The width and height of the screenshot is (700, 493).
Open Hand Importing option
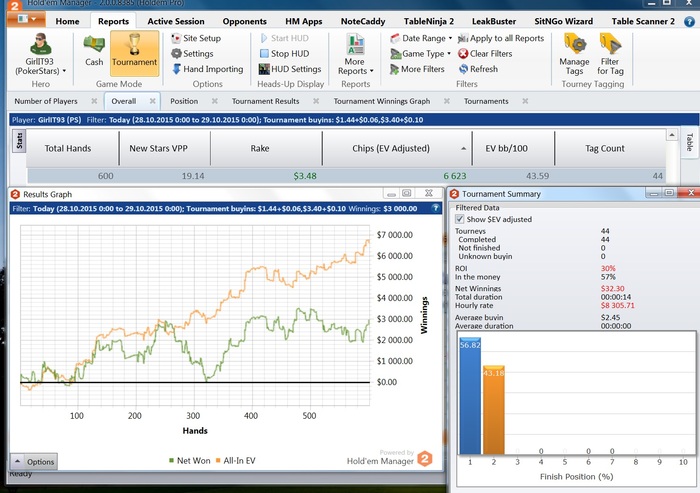pyautogui.click(x=208, y=69)
